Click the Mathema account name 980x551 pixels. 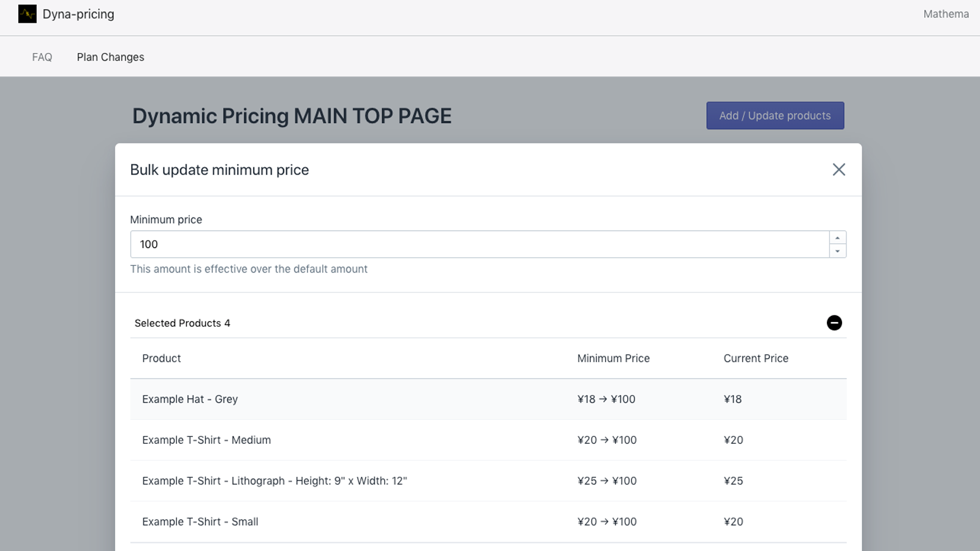click(x=946, y=14)
